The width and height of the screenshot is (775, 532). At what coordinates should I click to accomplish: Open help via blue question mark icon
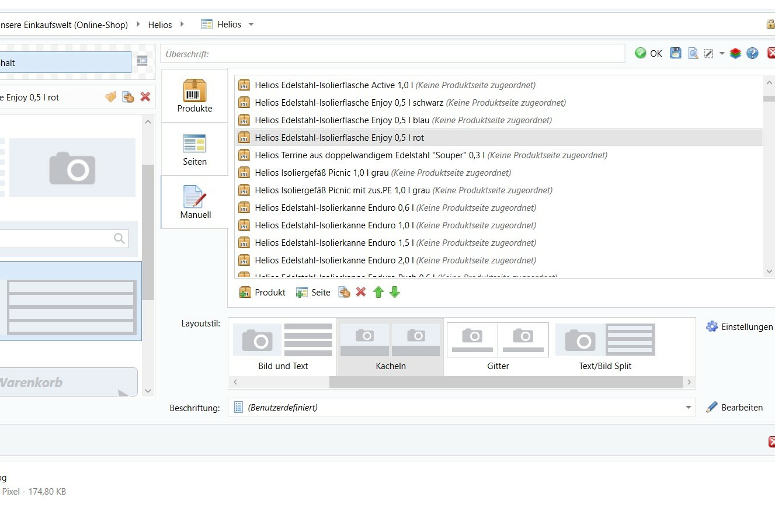(x=752, y=53)
